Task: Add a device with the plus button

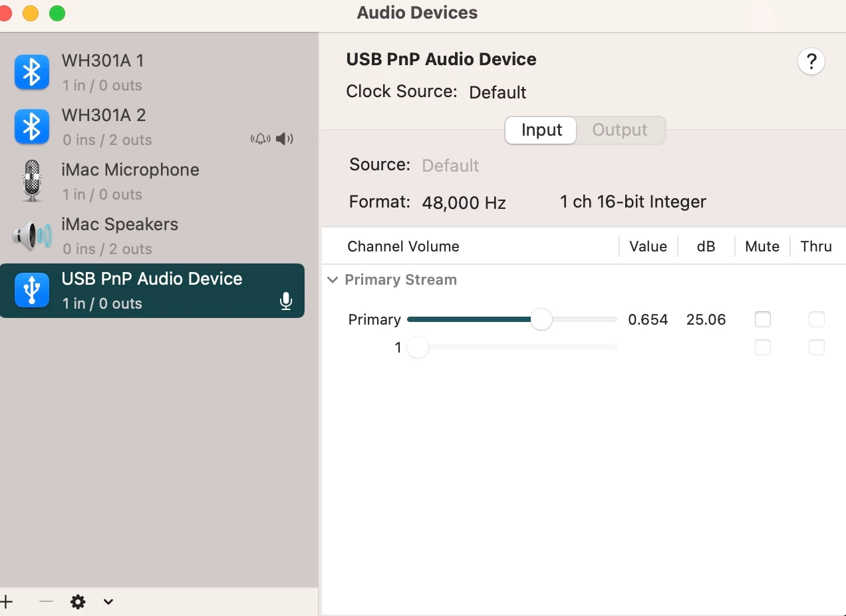Action: pos(7,602)
